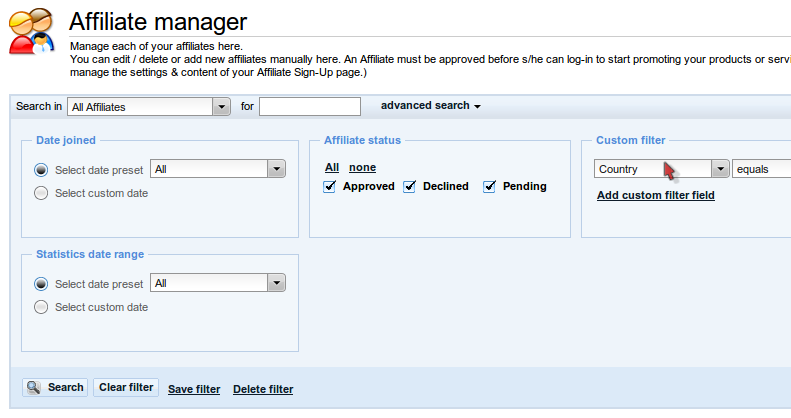Screen dimensions: 791x418
Task: Toggle the Pending status checkbox
Action: (x=489, y=187)
